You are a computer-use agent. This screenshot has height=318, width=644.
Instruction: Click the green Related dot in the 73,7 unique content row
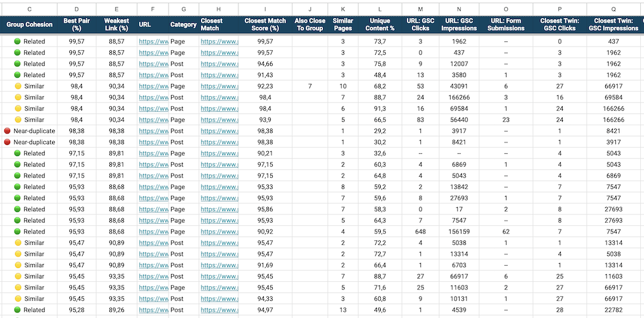point(17,41)
